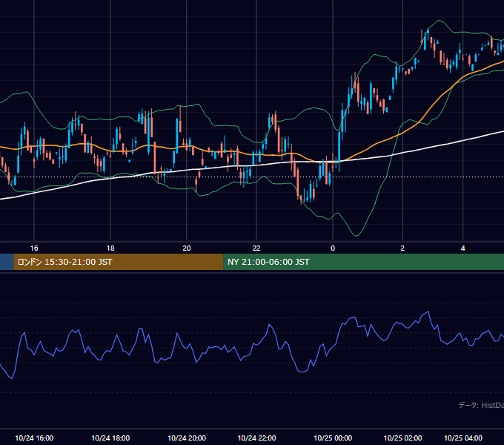Click hour label 2 on price chart axis
The height and width of the screenshot is (445, 504).
[x=402, y=248]
